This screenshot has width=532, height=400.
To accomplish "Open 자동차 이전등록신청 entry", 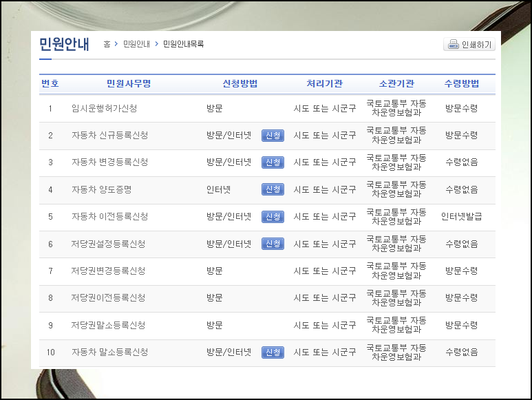I will [109, 216].
